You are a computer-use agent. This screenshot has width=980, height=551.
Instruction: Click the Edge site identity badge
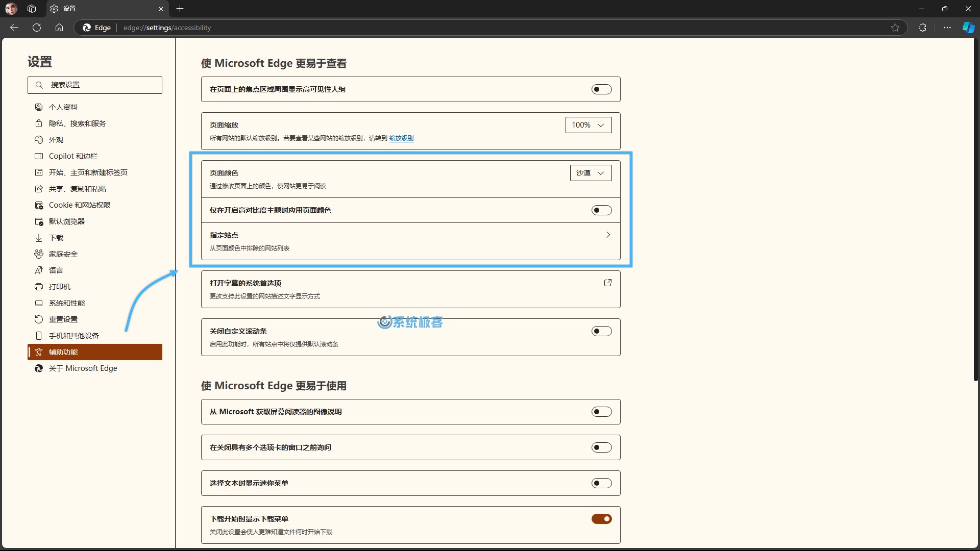96,28
